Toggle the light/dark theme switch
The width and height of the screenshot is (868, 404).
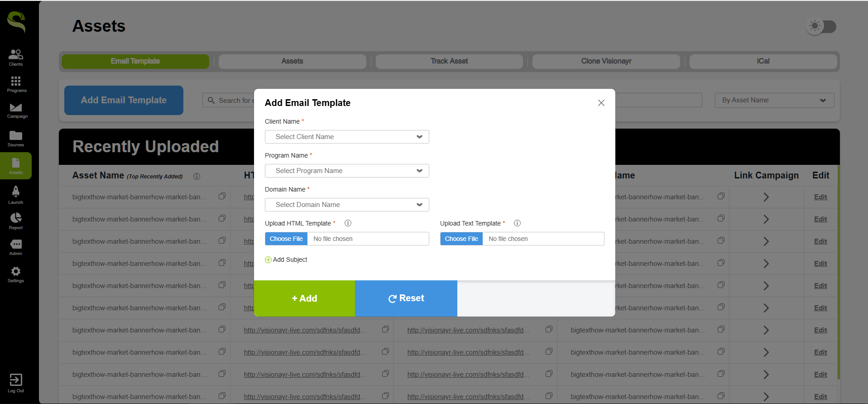pos(821,27)
